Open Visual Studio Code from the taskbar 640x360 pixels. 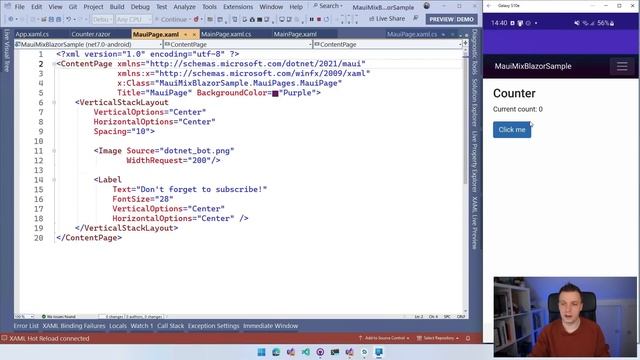click(305, 352)
